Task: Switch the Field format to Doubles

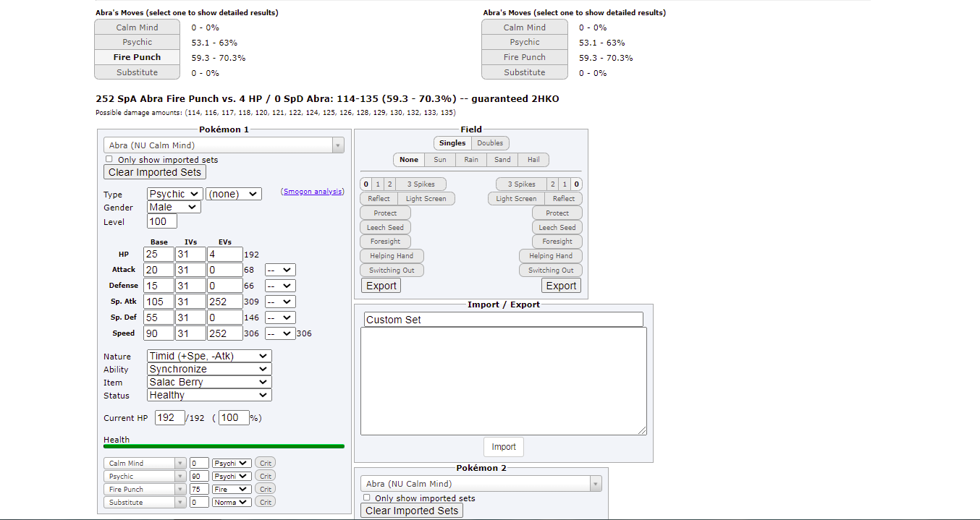Action: pos(490,143)
